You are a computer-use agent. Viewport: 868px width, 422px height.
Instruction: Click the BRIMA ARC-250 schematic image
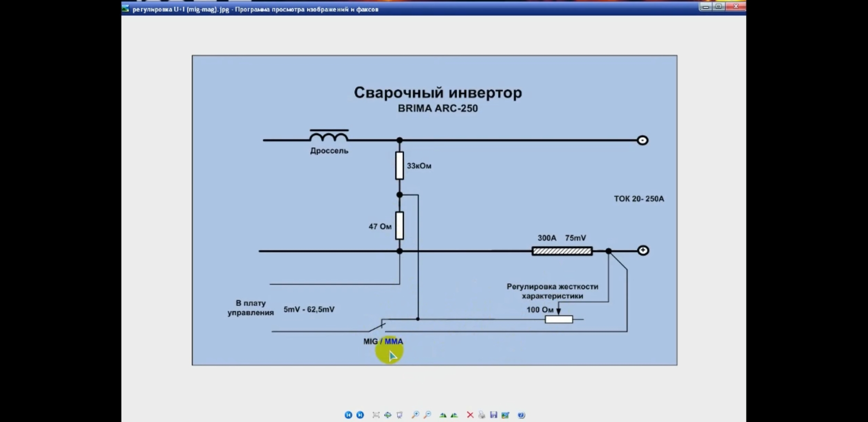[434, 210]
